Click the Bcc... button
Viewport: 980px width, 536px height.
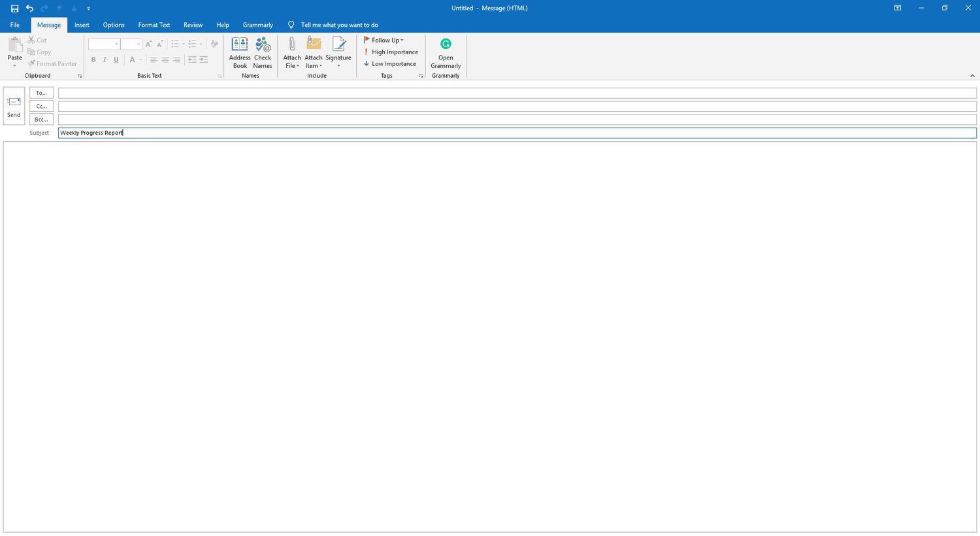pyautogui.click(x=41, y=120)
